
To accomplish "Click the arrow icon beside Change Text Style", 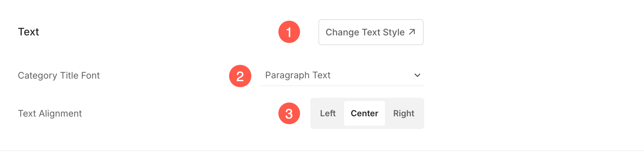I will [412, 32].
